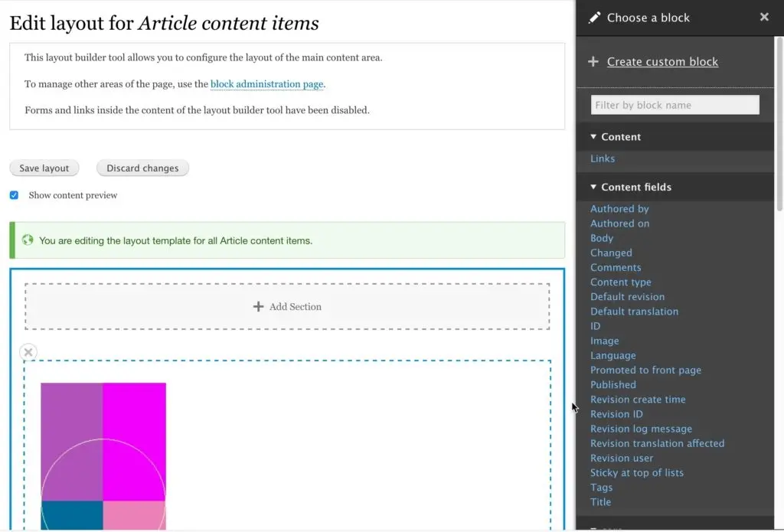Select the Default translation field block
This screenshot has width=784, height=532.
[x=634, y=312]
